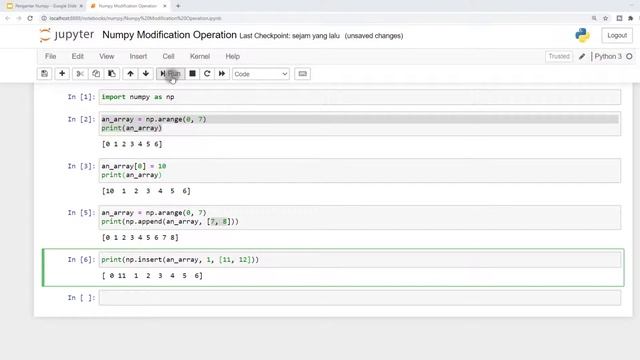Switch to the first browser tab

pyautogui.click(x=44, y=6)
